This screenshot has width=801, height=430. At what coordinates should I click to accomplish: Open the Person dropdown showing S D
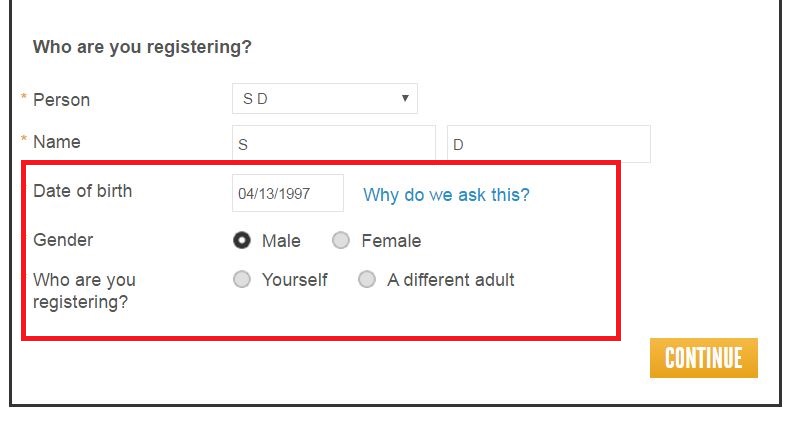324,99
